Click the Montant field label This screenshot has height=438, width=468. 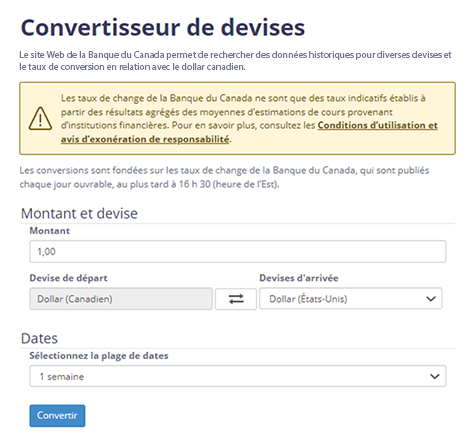coord(50,231)
